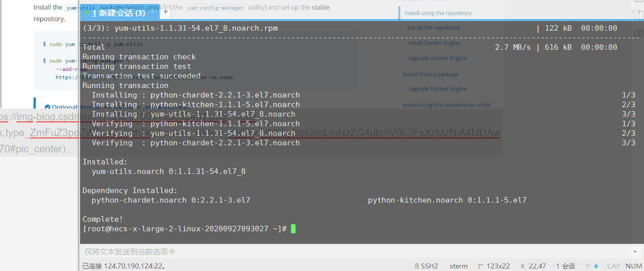Click the xterm terminal type in status bar
The image size is (644, 271).
[458, 266]
